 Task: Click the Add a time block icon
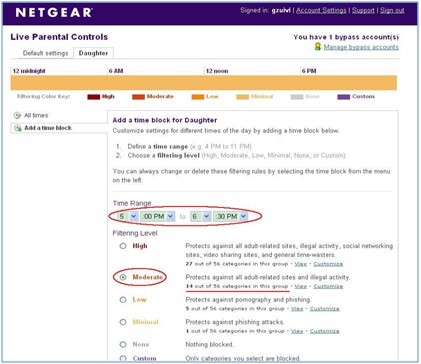click(18, 128)
